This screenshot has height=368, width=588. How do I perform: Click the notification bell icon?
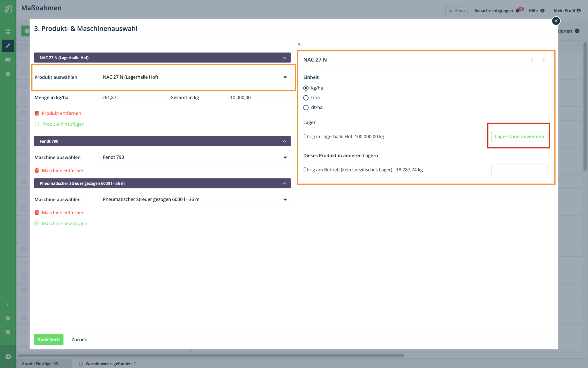[x=518, y=10]
